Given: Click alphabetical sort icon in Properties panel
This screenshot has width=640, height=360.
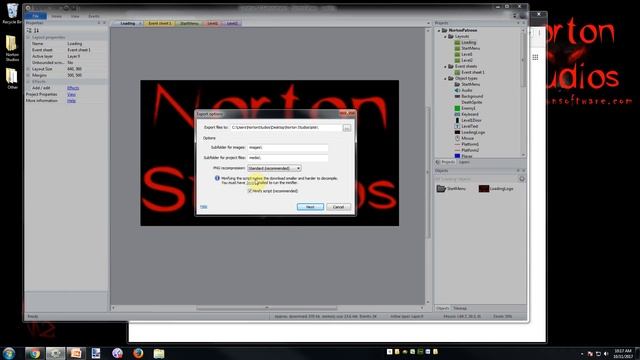Looking at the screenshot, I should coord(36,30).
